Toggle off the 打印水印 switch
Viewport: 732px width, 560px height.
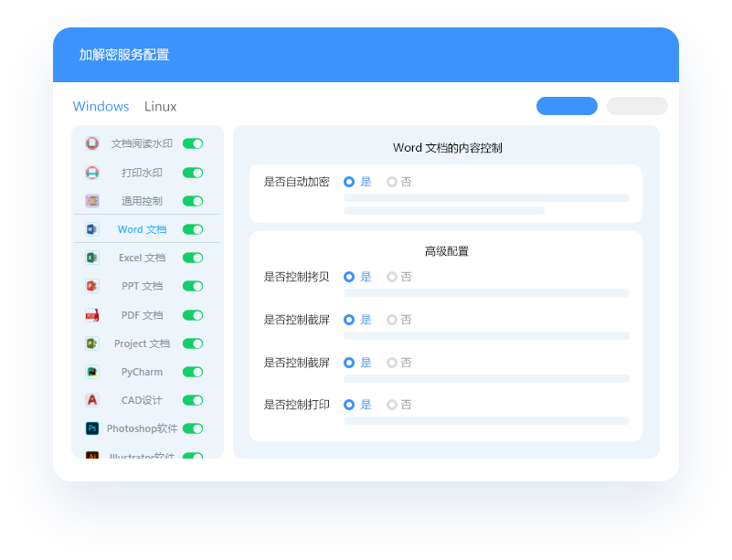coord(192,173)
